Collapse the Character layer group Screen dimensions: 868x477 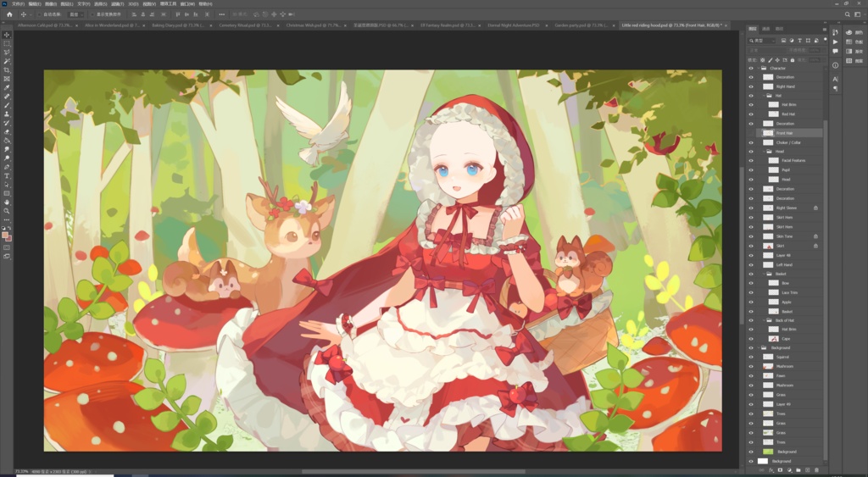759,68
